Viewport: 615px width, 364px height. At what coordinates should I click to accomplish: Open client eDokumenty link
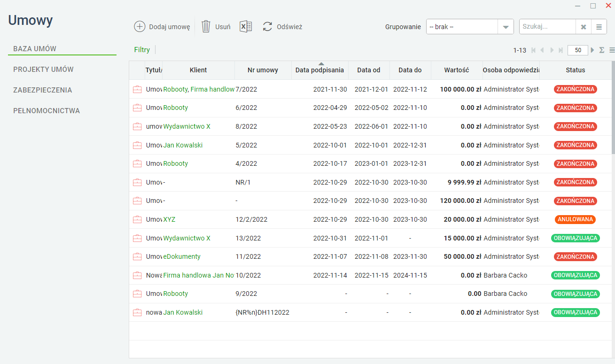pyautogui.click(x=182, y=256)
